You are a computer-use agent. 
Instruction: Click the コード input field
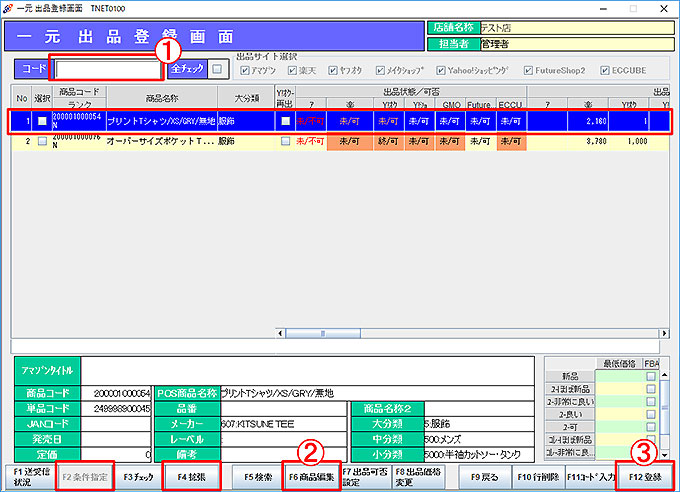108,69
